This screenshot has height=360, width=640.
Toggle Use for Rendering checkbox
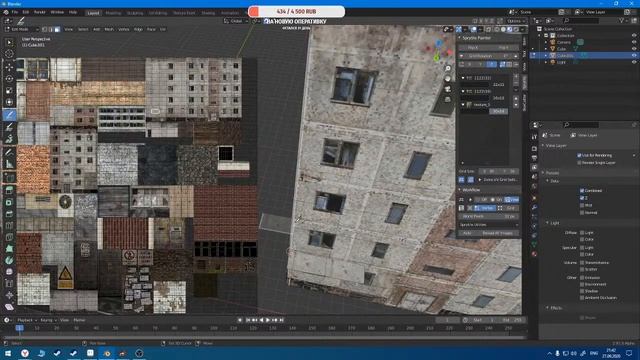pos(579,156)
